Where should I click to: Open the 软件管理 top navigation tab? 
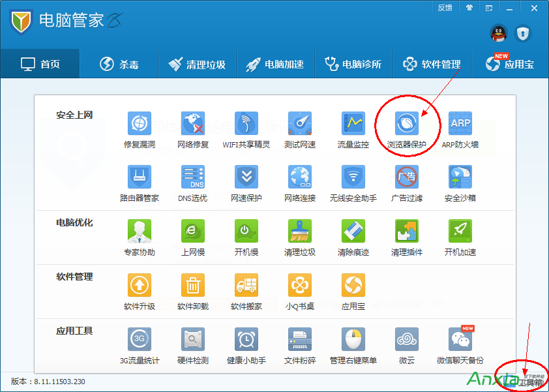click(432, 64)
